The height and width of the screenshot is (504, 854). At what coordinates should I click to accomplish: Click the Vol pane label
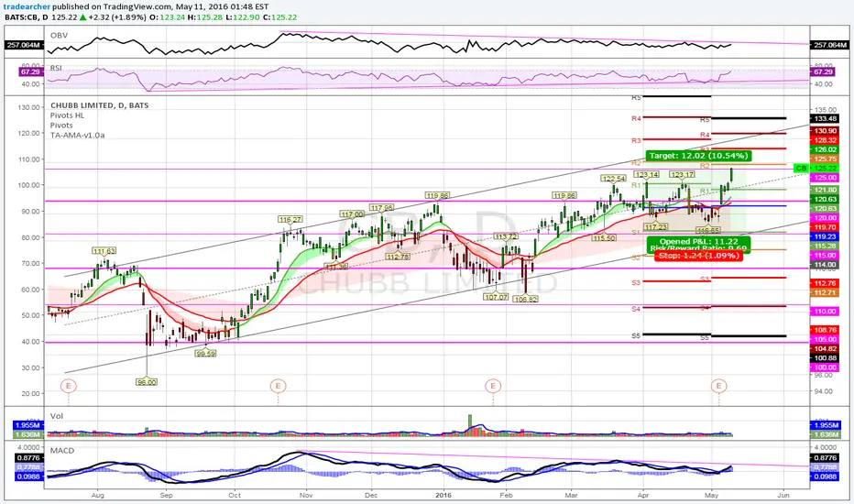tap(57, 416)
